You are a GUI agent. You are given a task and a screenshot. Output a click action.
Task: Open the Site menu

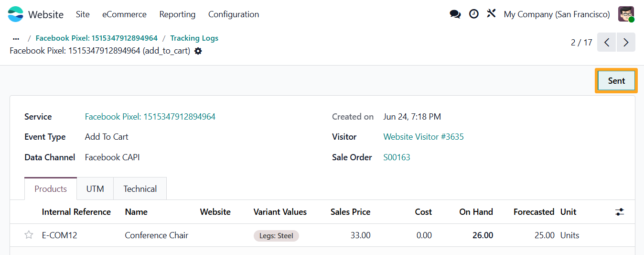[83, 14]
